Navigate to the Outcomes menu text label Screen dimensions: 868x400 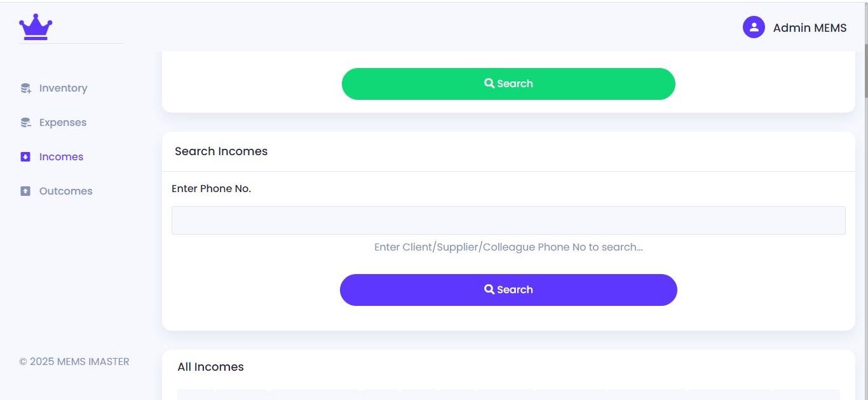point(65,191)
